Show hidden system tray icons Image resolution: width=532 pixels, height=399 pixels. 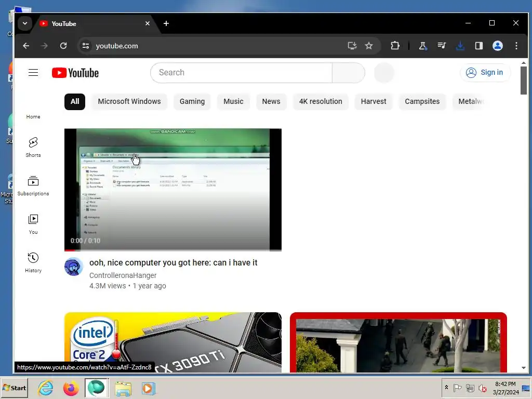(x=446, y=388)
